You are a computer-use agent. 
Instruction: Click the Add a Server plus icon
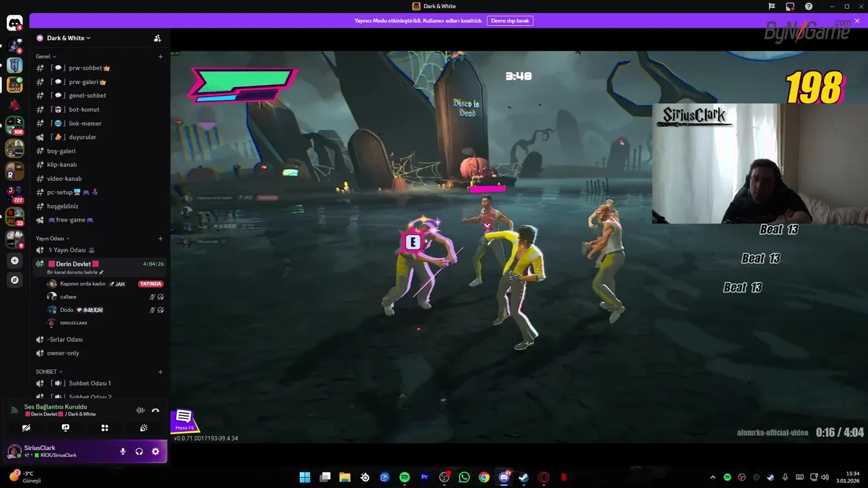(x=14, y=260)
